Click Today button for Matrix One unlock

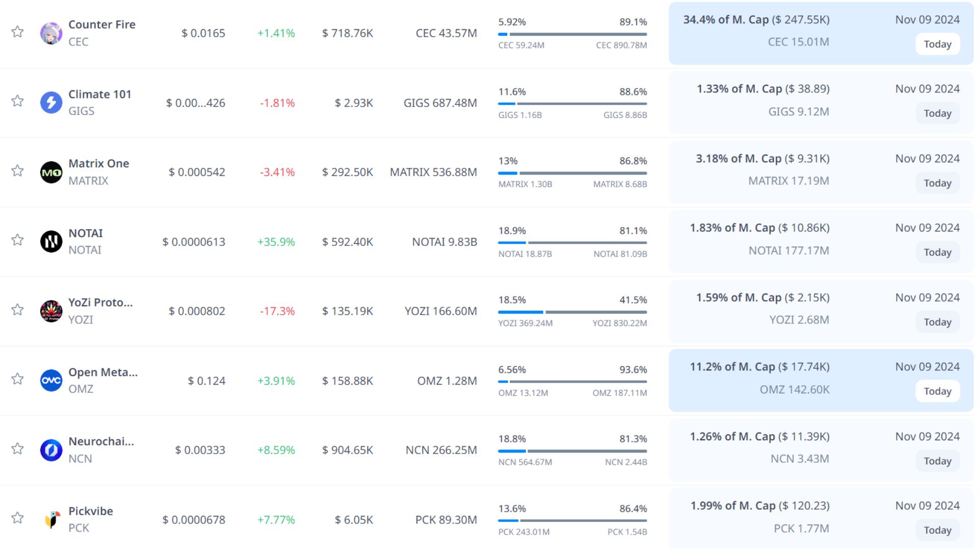click(x=937, y=183)
